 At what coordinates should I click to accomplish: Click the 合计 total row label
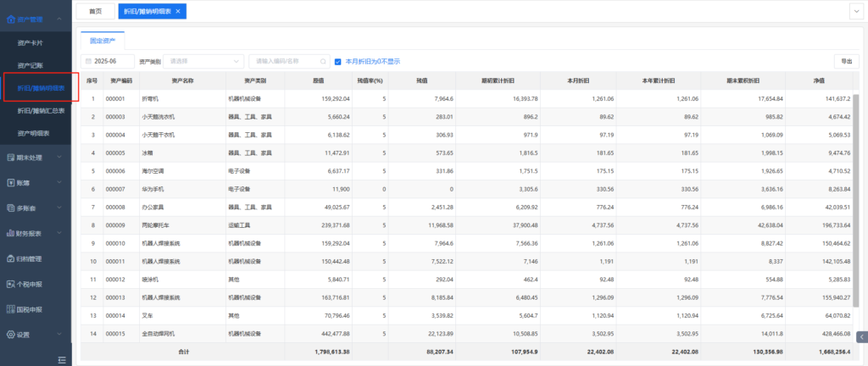183,352
